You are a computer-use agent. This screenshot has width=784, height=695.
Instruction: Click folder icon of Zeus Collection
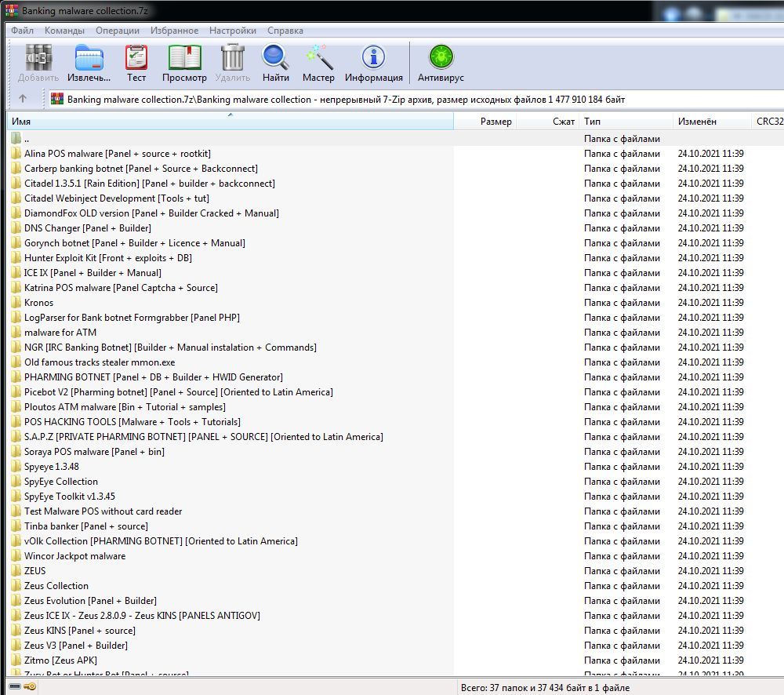pos(16,585)
